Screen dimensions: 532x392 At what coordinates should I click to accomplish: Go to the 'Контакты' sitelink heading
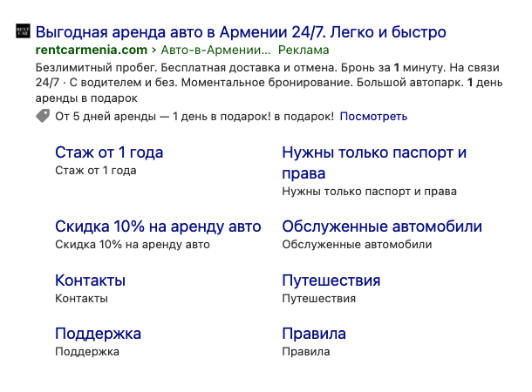pyautogui.click(x=90, y=280)
